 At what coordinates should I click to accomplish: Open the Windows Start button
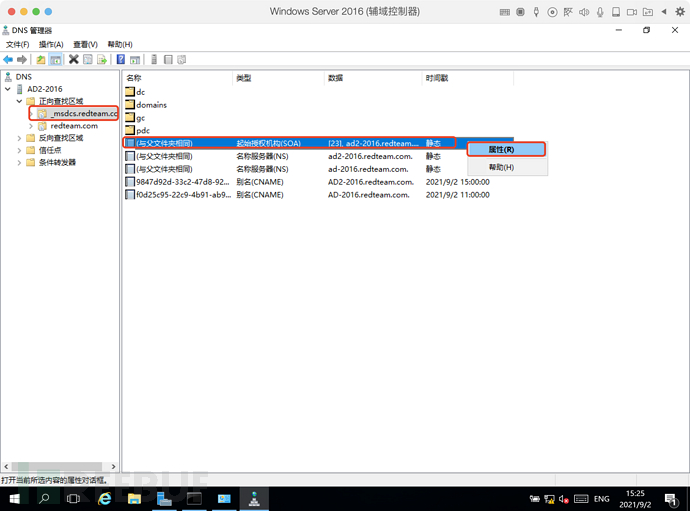[15, 499]
